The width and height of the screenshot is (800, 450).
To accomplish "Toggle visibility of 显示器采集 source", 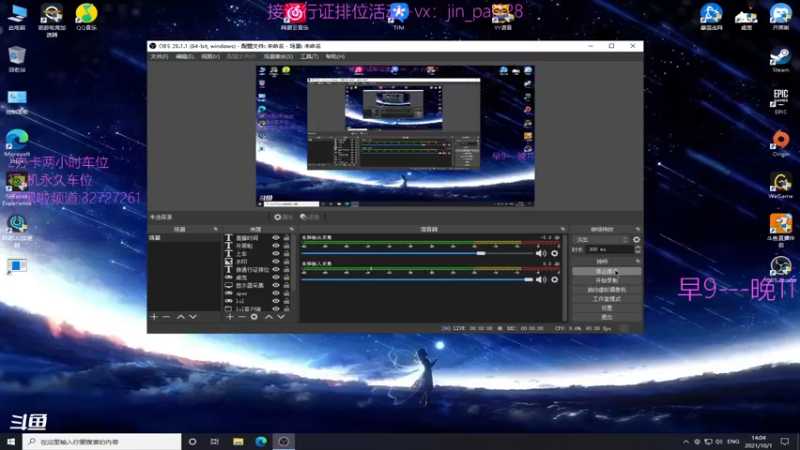I will (x=276, y=285).
